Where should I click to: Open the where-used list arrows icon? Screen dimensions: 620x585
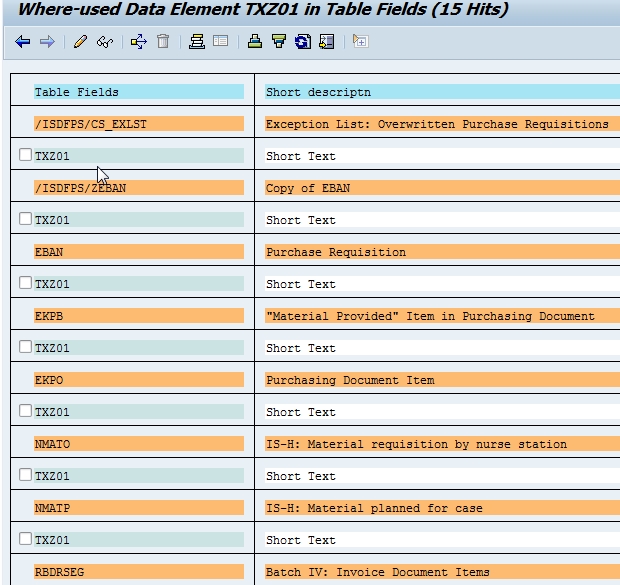point(139,42)
